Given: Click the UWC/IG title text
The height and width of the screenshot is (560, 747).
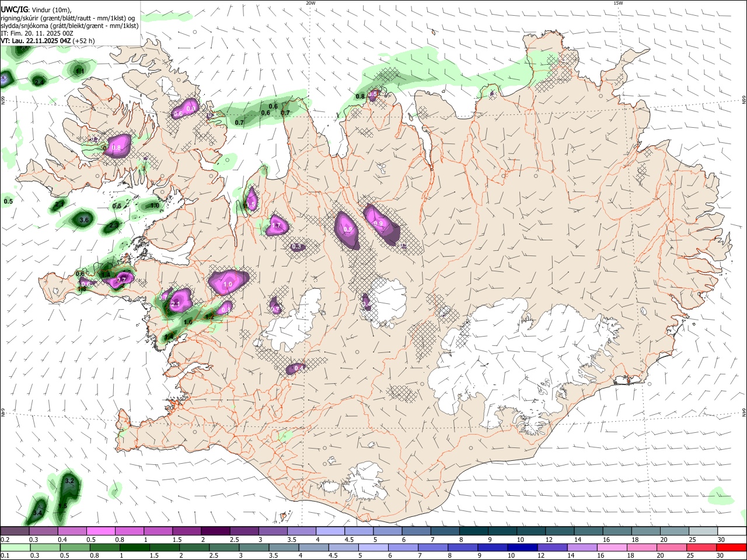Looking at the screenshot, I should pyautogui.click(x=14, y=9).
